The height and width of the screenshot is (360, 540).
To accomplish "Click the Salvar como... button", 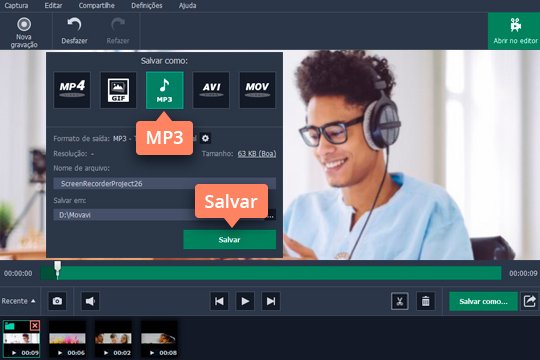I will click(x=483, y=301).
